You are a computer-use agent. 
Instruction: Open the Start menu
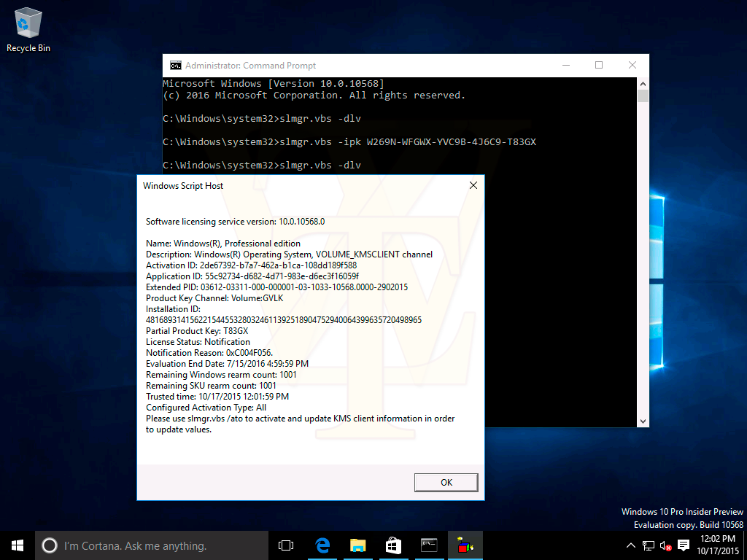click(18, 545)
